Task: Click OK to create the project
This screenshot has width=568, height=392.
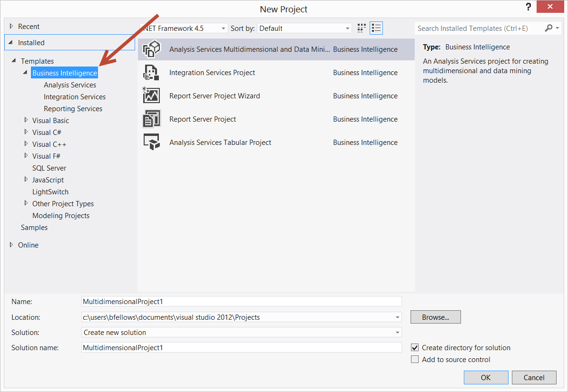Action: click(x=486, y=377)
